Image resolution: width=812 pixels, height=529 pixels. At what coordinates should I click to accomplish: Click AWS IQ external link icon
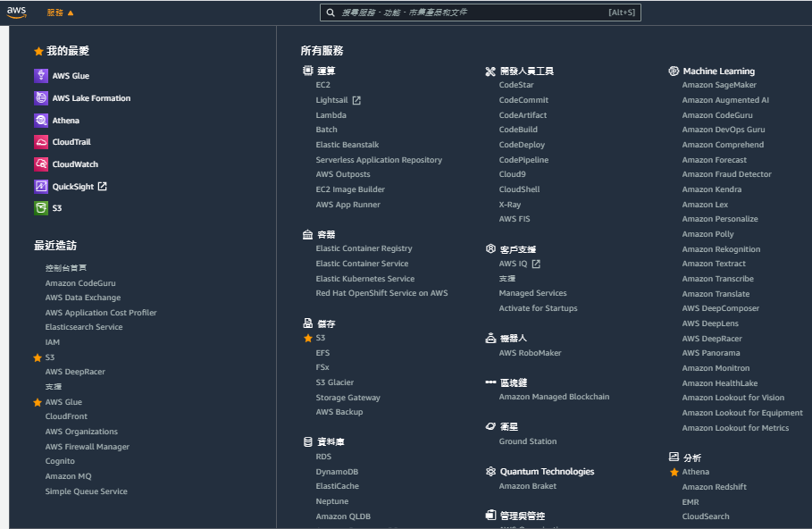[536, 264]
